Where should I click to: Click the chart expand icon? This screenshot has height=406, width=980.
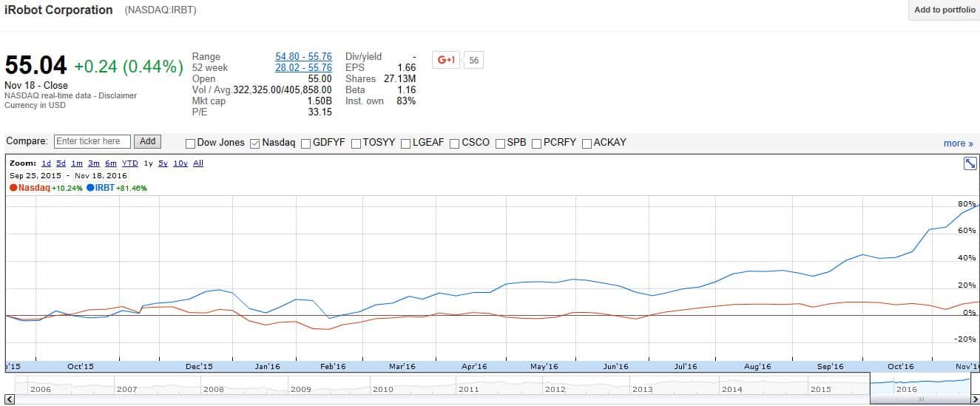(970, 163)
